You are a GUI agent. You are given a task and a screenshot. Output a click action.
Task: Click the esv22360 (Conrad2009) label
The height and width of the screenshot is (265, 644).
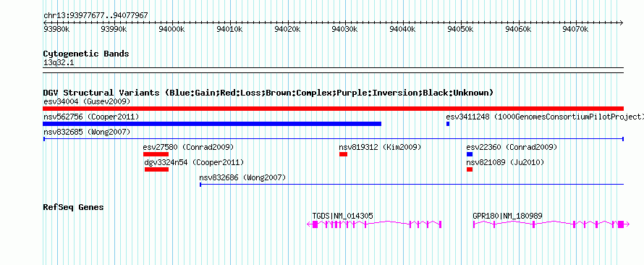tap(512, 147)
